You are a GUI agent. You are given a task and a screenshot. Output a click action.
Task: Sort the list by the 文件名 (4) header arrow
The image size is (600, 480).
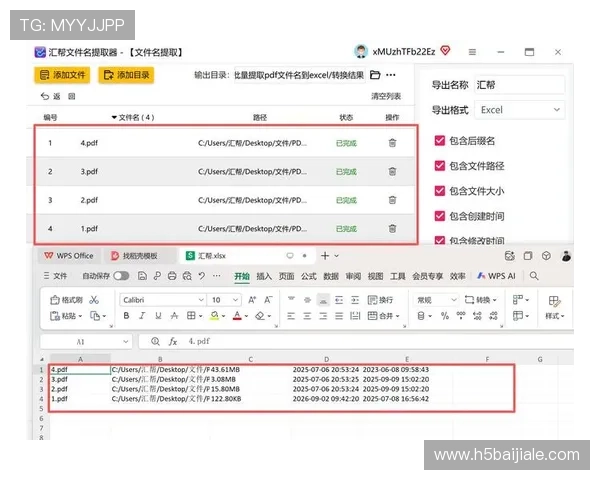point(114,117)
